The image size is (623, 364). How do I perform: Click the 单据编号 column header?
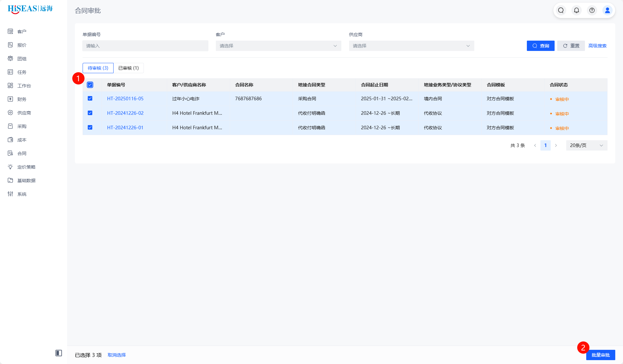click(116, 85)
